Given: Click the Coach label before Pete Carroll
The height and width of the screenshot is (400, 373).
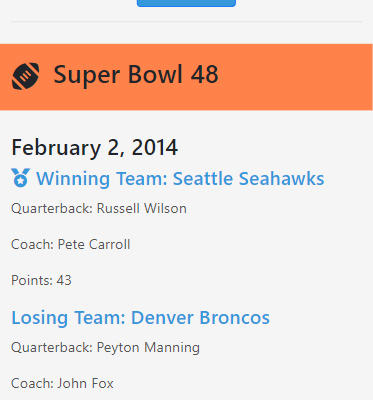Looking at the screenshot, I should pyautogui.click(x=33, y=244).
